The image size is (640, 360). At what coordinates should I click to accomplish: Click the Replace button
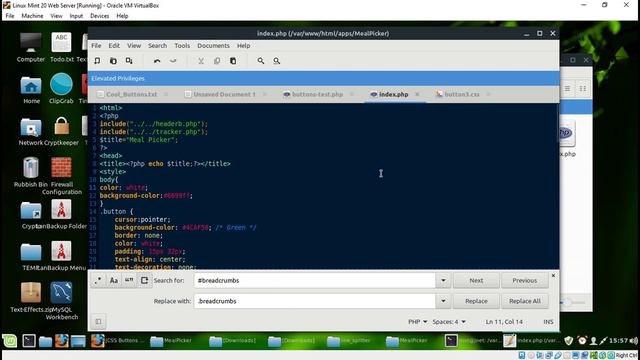pyautogui.click(x=476, y=301)
